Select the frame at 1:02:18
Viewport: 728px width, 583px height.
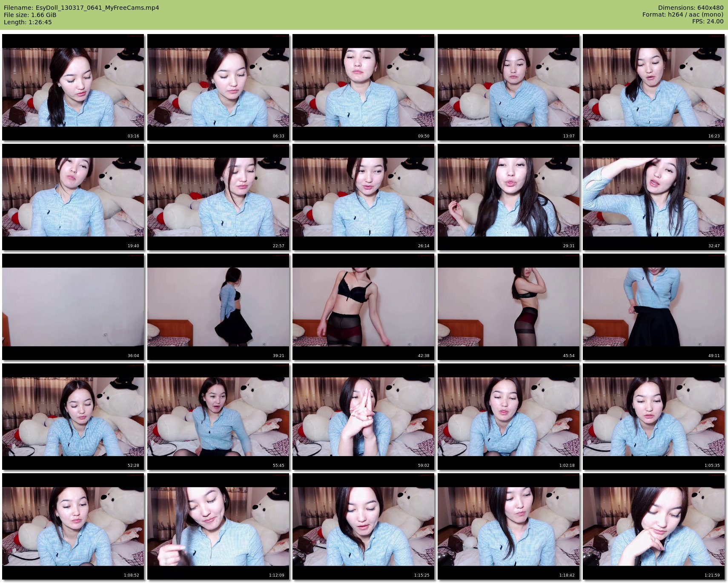click(x=509, y=417)
